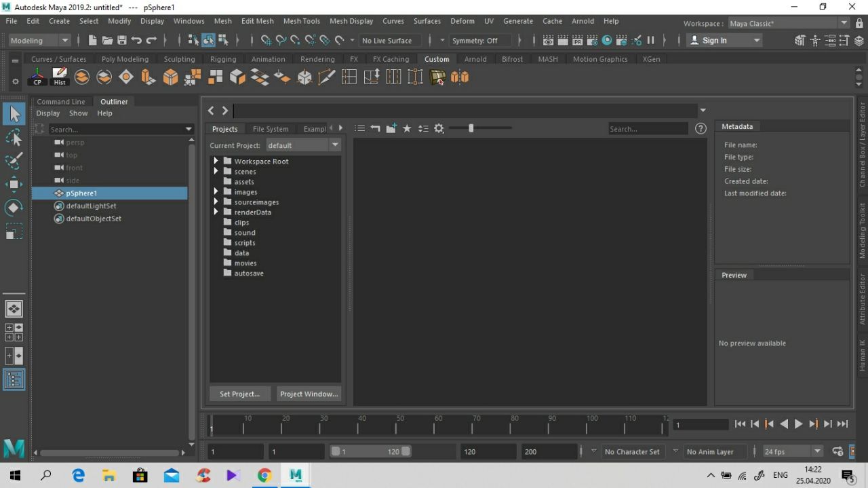The image size is (868, 488).
Task: Add a bookmark with the star icon
Action: pos(407,128)
